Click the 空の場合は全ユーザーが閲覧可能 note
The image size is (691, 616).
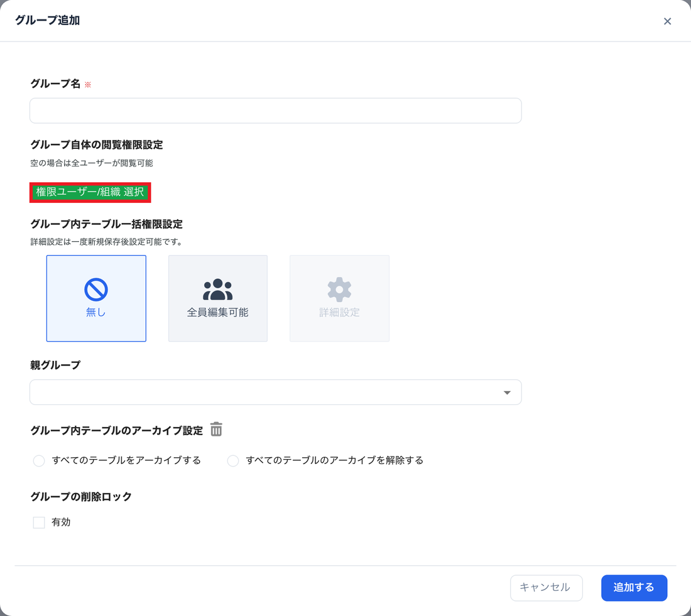point(92,163)
